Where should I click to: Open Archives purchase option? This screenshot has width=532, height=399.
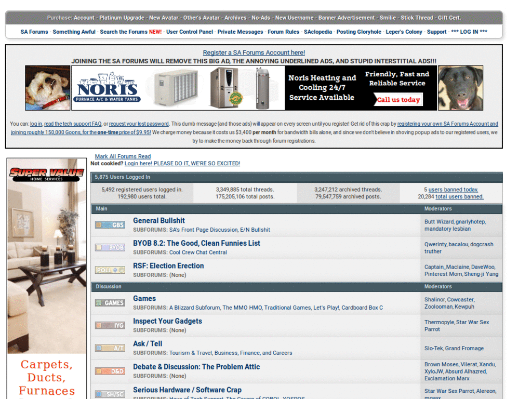pos(235,18)
